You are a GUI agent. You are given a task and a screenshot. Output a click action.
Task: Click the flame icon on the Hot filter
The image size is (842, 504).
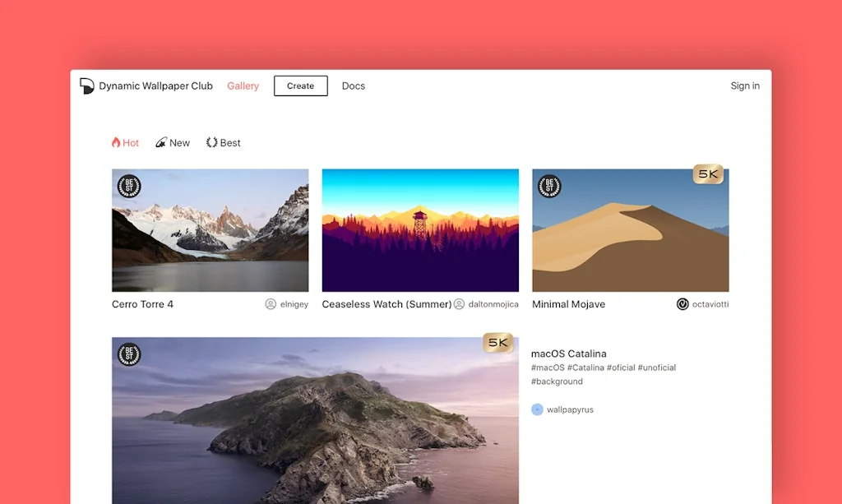pos(114,142)
